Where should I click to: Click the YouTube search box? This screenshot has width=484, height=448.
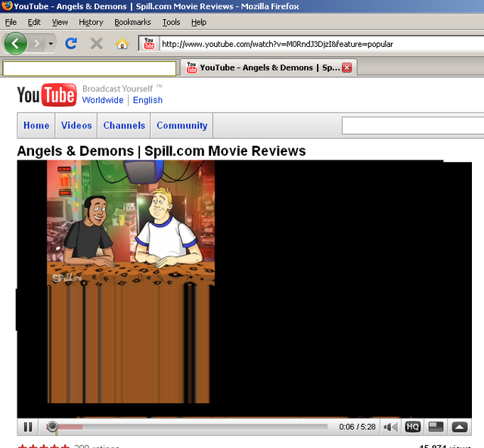tap(413, 126)
